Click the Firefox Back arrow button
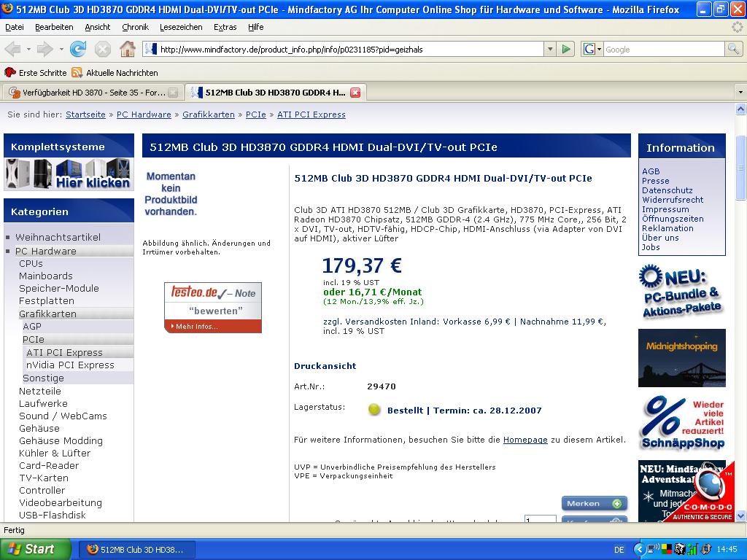Image resolution: width=747 pixels, height=560 pixels. tap(13, 49)
